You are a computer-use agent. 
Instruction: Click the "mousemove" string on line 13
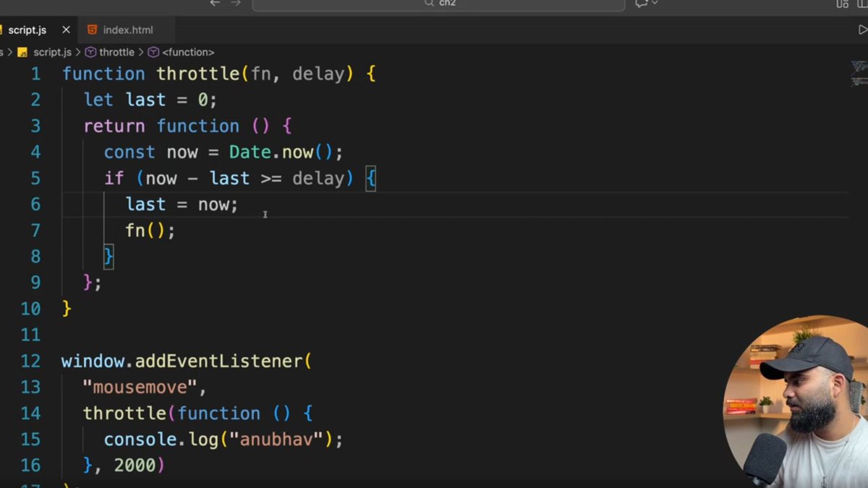pyautogui.click(x=140, y=387)
